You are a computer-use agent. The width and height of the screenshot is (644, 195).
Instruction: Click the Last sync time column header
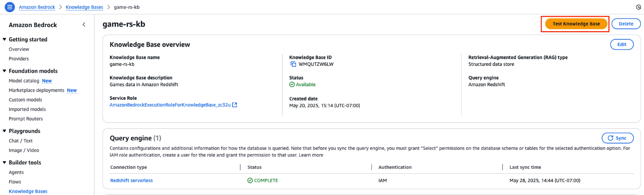coord(525,167)
